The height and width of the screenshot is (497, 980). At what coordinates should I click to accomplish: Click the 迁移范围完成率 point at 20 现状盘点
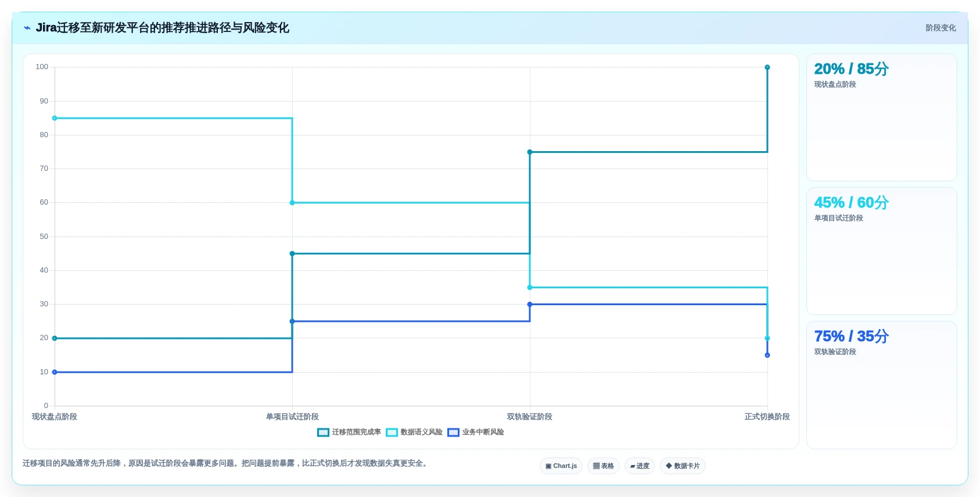(x=55, y=338)
